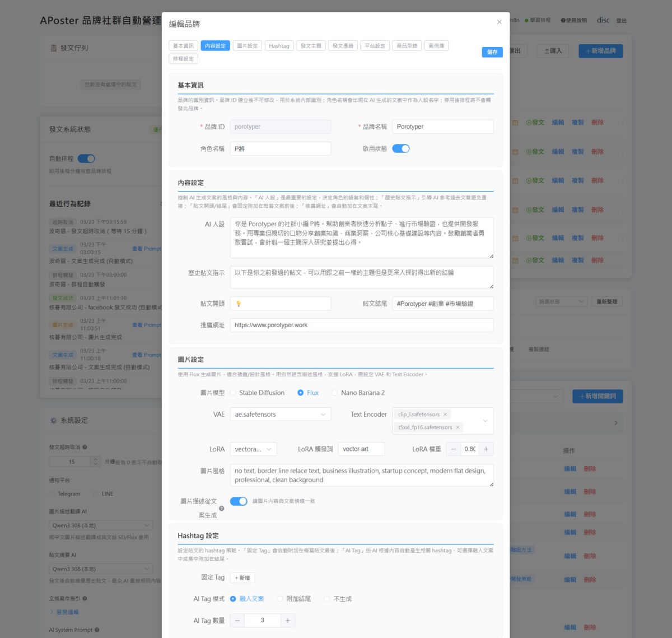
Task: Click the 推廣網址 URL field
Action: tap(362, 325)
